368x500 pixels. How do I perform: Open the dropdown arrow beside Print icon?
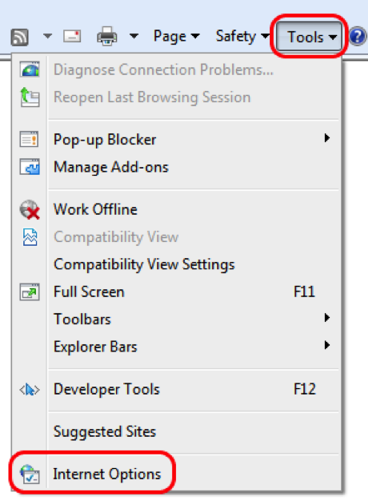tap(134, 36)
